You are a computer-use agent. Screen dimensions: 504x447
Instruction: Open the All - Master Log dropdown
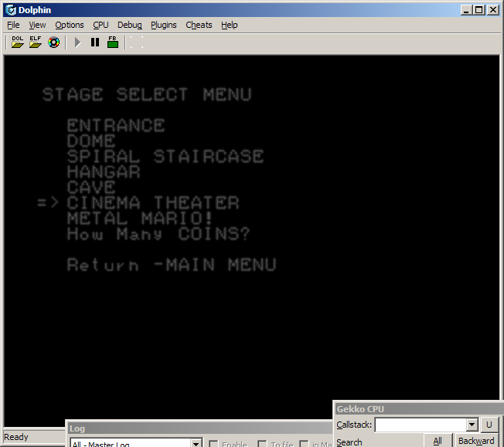pyautogui.click(x=196, y=444)
